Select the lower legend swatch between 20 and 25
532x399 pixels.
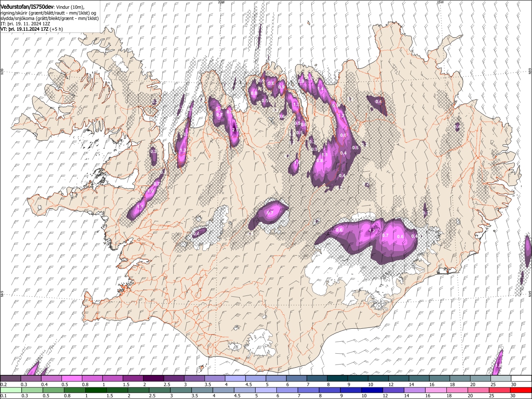(x=478, y=390)
